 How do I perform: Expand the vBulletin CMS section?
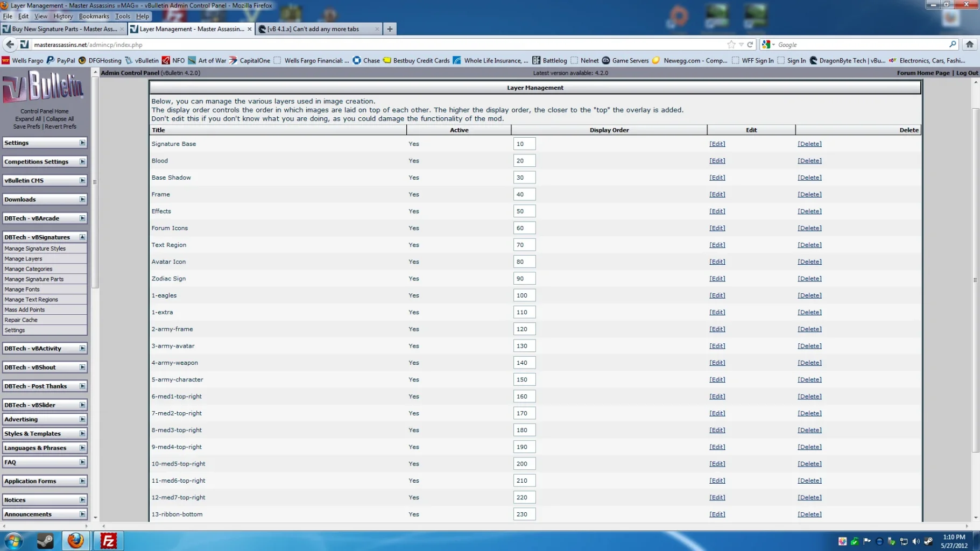82,180
